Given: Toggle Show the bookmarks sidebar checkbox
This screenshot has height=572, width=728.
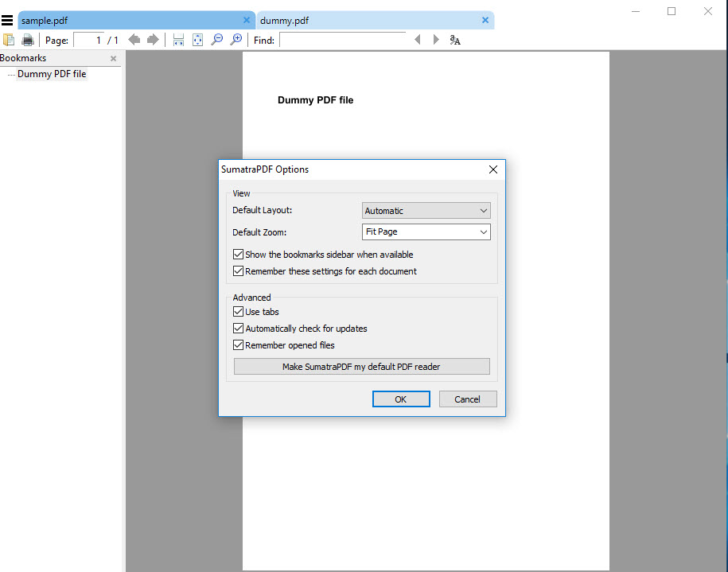Looking at the screenshot, I should coord(238,255).
